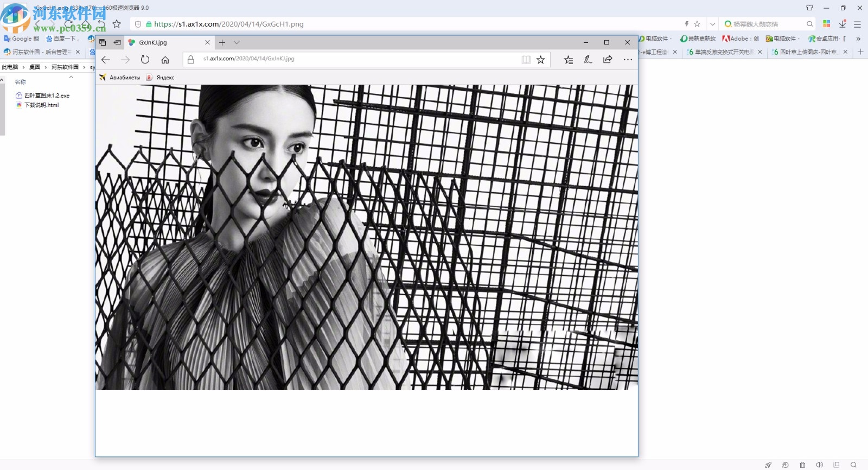Viewport: 868px width, 470px height.
Task: Open Edge settings and more menu
Action: 628,60
